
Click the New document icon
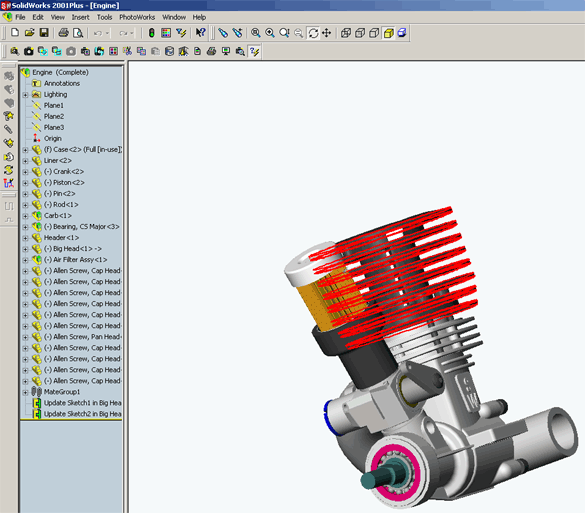[x=15, y=33]
